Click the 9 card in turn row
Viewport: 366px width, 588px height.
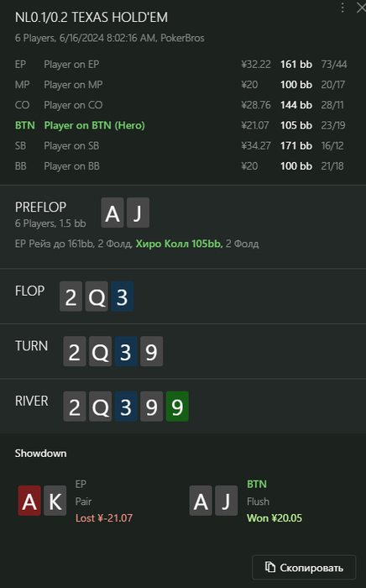[x=151, y=351]
